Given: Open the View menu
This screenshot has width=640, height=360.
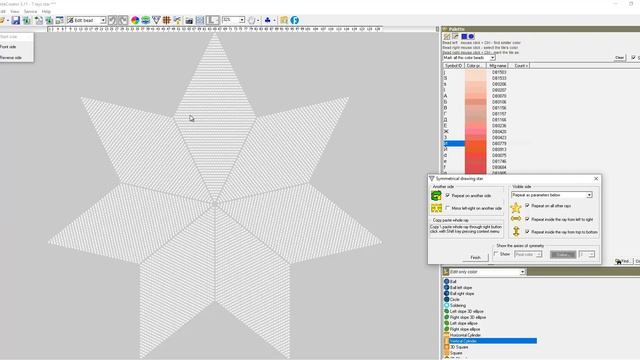Looking at the screenshot, I should tap(14, 11).
